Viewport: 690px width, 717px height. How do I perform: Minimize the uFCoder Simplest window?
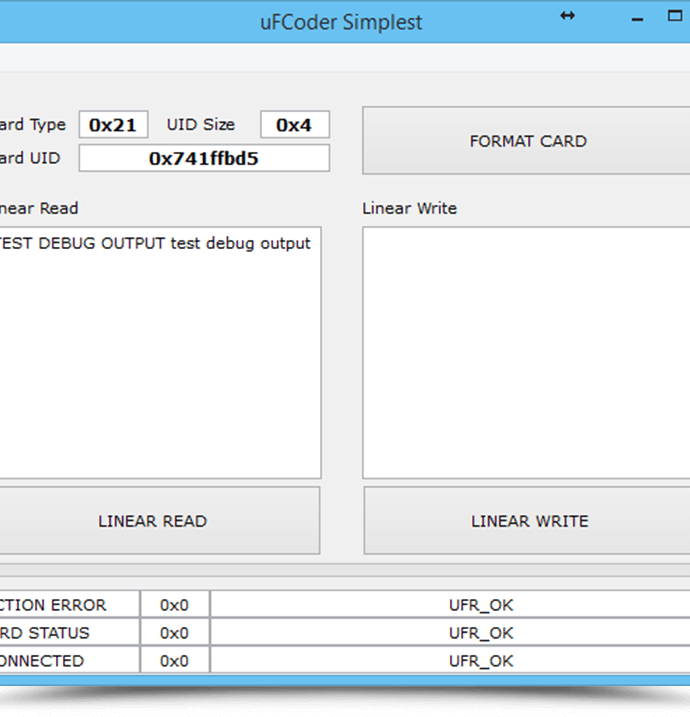637,19
